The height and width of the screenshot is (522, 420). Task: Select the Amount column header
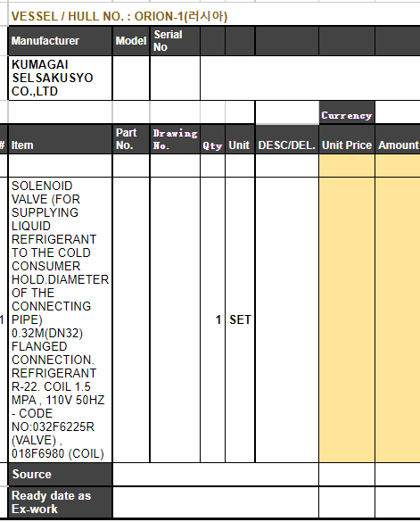(398, 139)
